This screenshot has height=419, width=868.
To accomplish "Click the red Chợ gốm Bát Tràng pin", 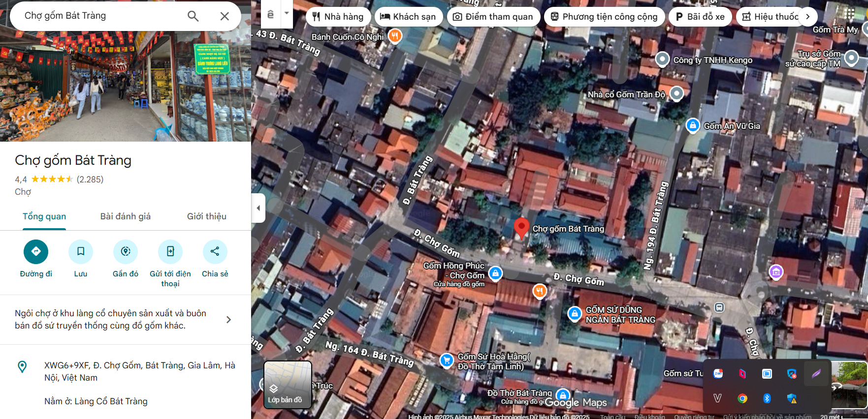I will 521,228.
